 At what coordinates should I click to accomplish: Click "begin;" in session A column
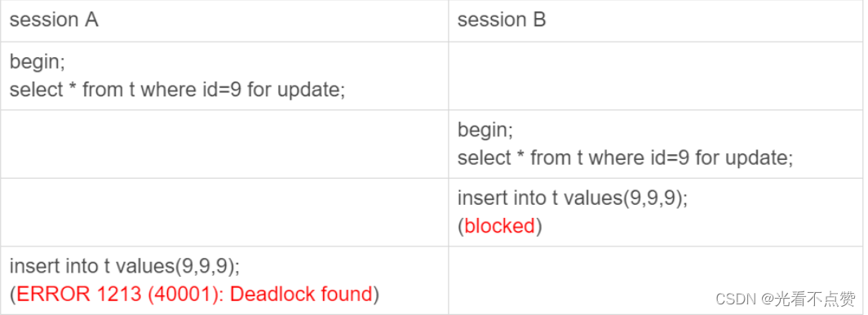(x=37, y=62)
